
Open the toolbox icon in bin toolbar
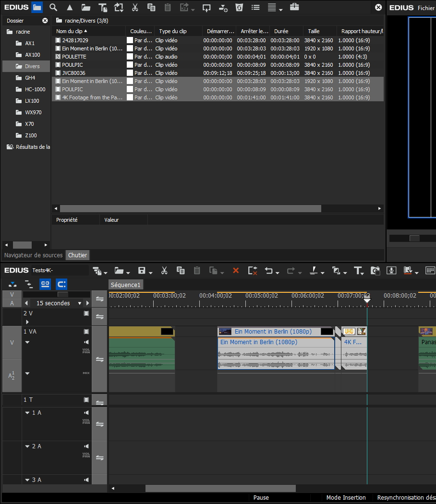[x=294, y=8]
